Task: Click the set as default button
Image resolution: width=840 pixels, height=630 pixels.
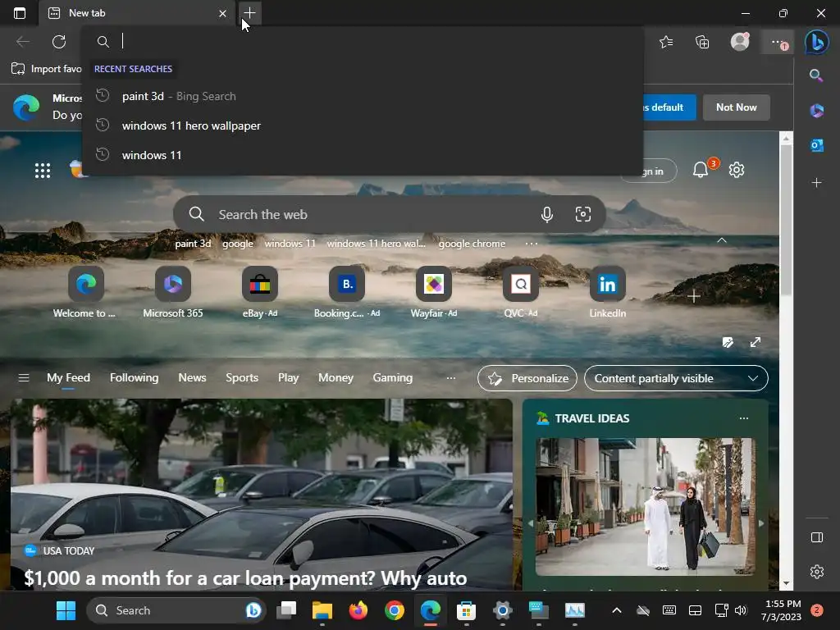Action: 669,107
